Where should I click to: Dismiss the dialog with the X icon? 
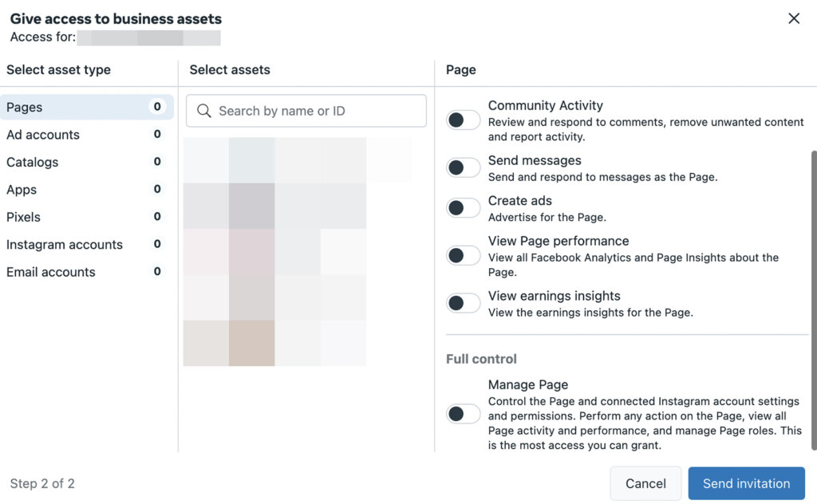(x=794, y=18)
